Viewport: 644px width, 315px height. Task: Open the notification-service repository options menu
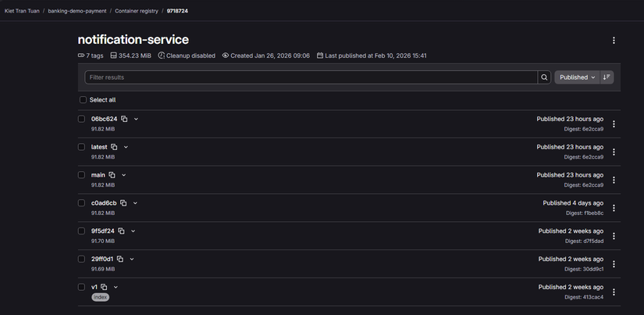[614, 41]
